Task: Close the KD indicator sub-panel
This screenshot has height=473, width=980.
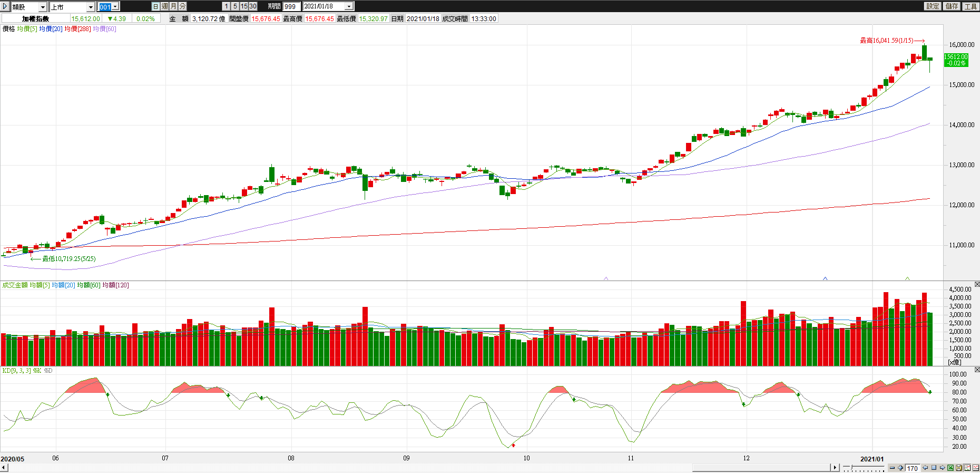Action: click(977, 370)
